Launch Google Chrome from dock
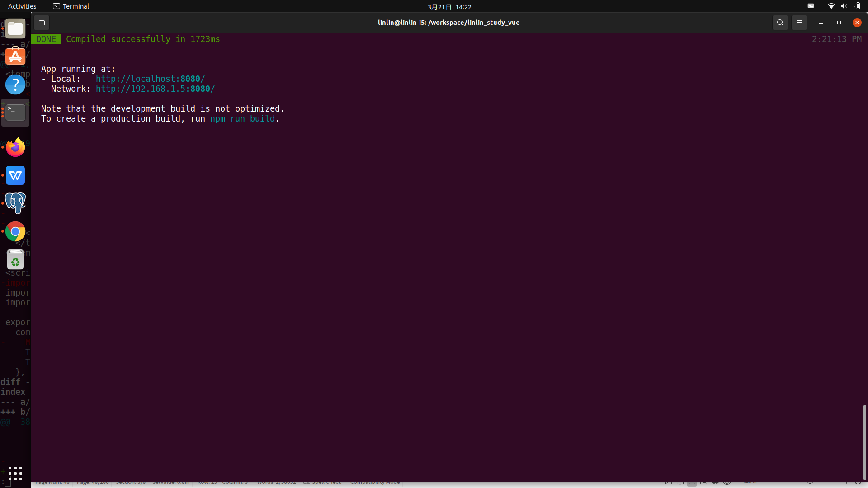The width and height of the screenshot is (868, 488). [x=15, y=232]
